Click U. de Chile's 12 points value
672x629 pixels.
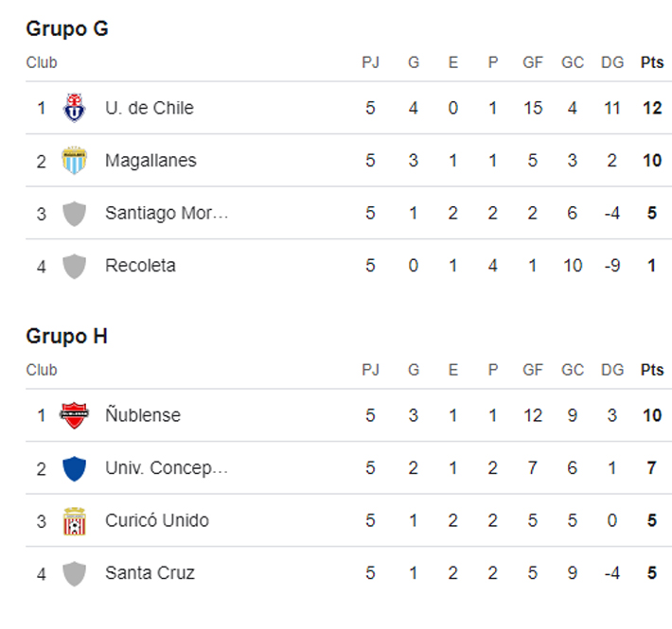click(651, 108)
